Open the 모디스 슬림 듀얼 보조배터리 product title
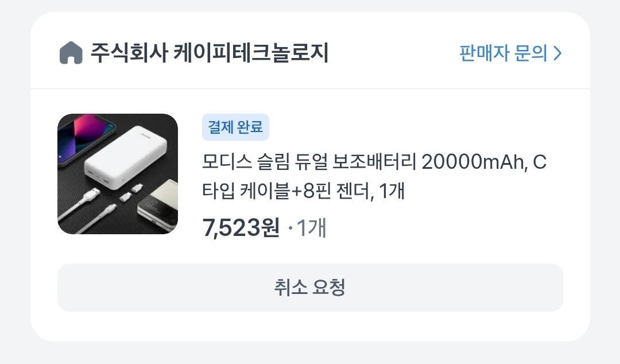620x364 pixels. coord(374,176)
